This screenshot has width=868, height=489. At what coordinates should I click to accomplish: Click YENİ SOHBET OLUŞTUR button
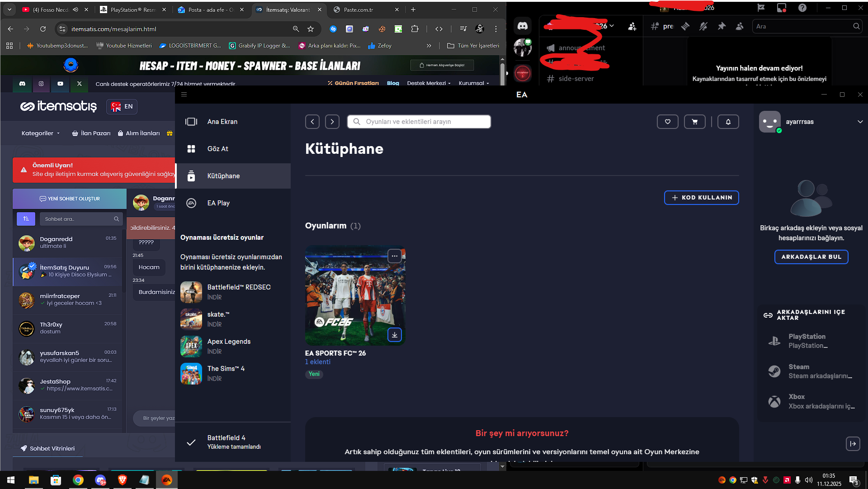tap(70, 199)
